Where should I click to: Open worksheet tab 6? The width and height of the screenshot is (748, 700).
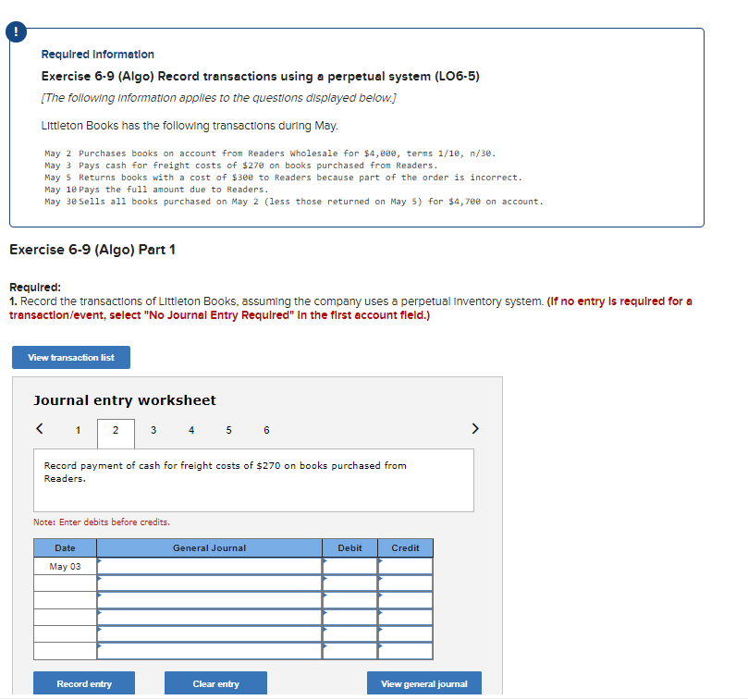(x=266, y=430)
